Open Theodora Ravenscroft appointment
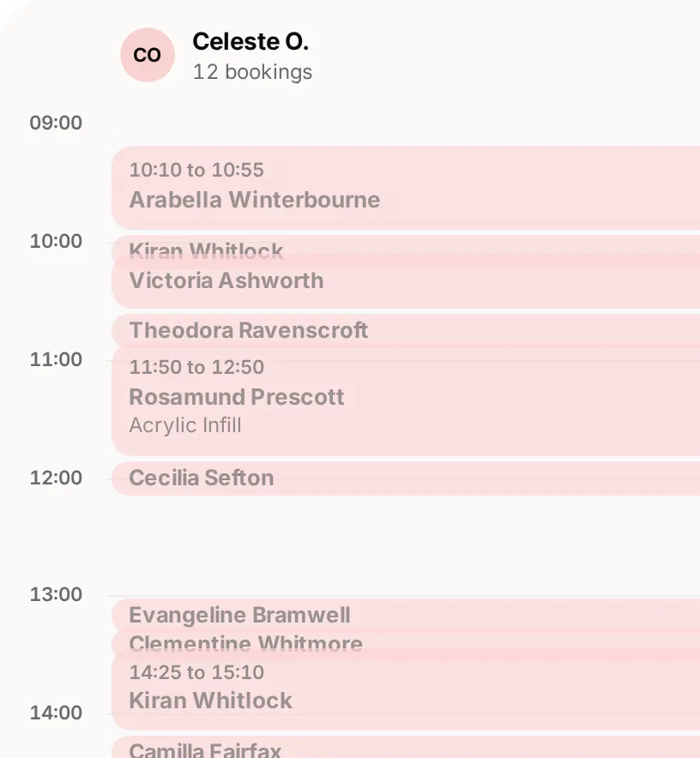The height and width of the screenshot is (758, 700). (406, 330)
